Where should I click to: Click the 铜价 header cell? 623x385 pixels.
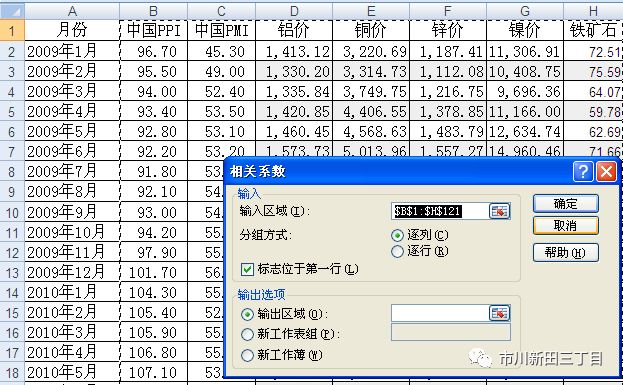[x=371, y=30]
